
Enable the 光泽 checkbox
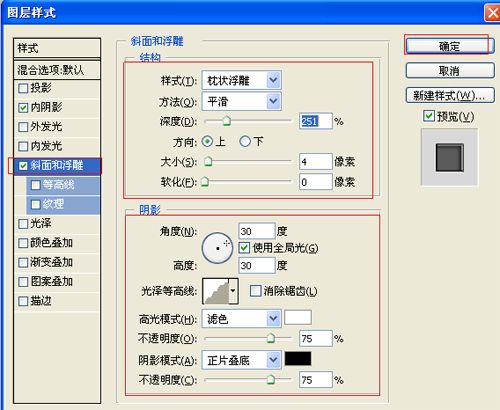pyautogui.click(x=23, y=224)
